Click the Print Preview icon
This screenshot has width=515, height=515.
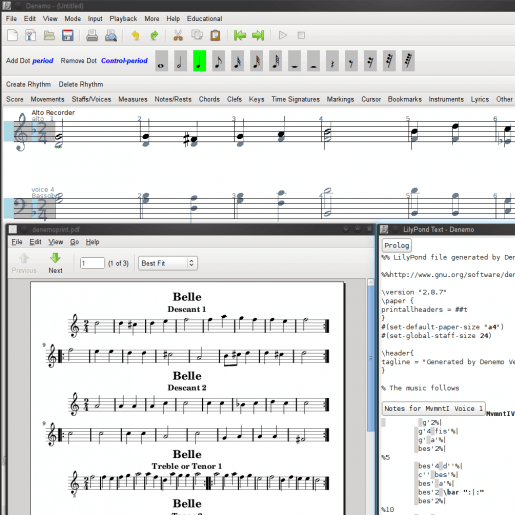[x=111, y=35]
